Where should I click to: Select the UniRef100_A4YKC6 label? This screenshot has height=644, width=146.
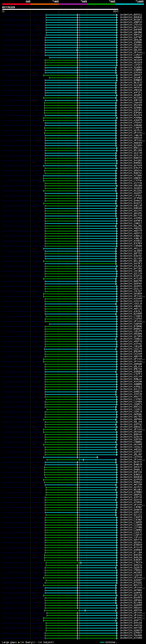tap(131, 87)
